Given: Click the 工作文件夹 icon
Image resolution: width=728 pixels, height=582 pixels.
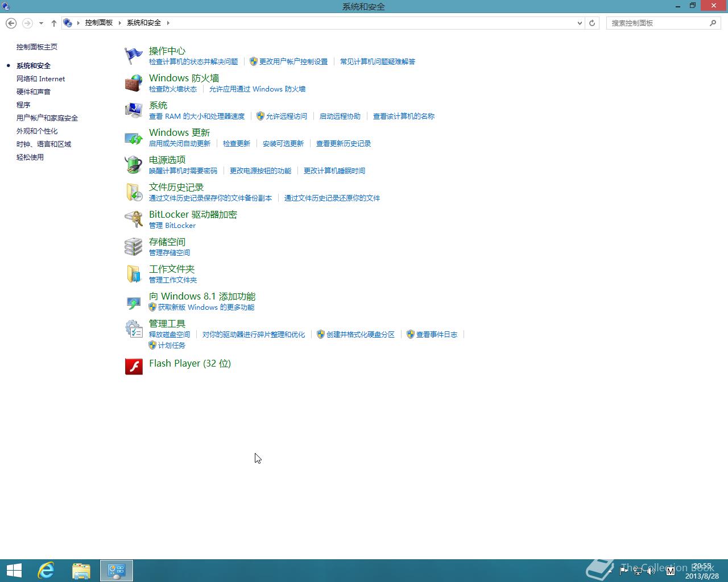Looking at the screenshot, I should (134, 274).
